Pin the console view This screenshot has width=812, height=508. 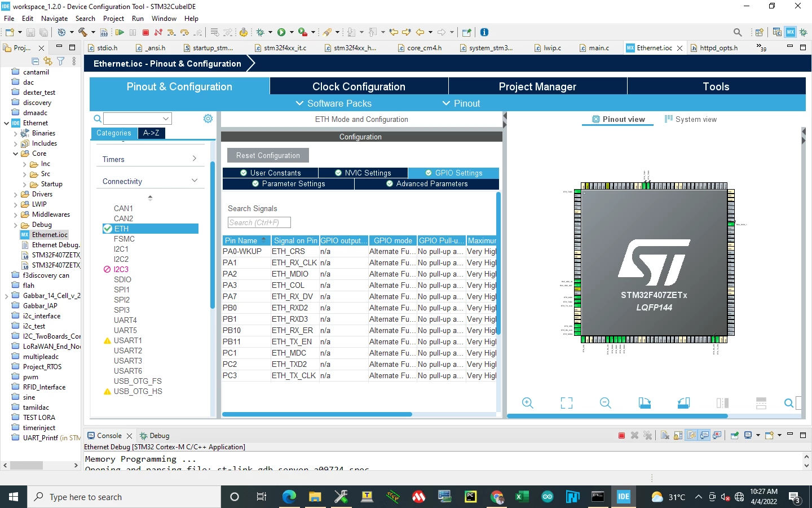[x=734, y=436]
